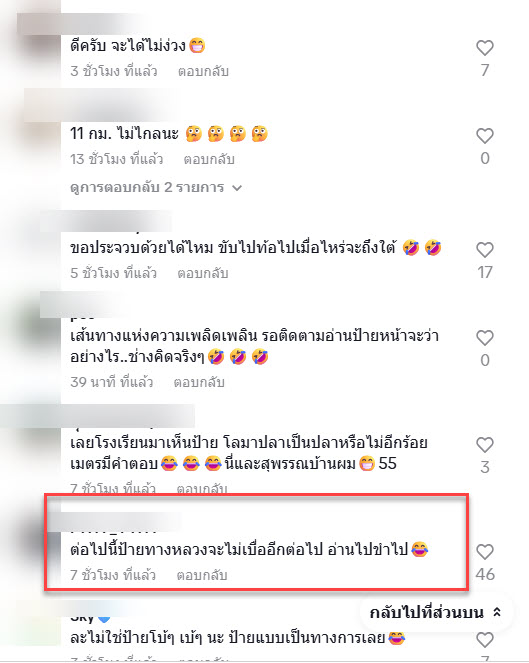
Task: Reply to the highlighted 'ต่อไปนี้ป้ายทางหลวง' comment
Action: point(202,575)
